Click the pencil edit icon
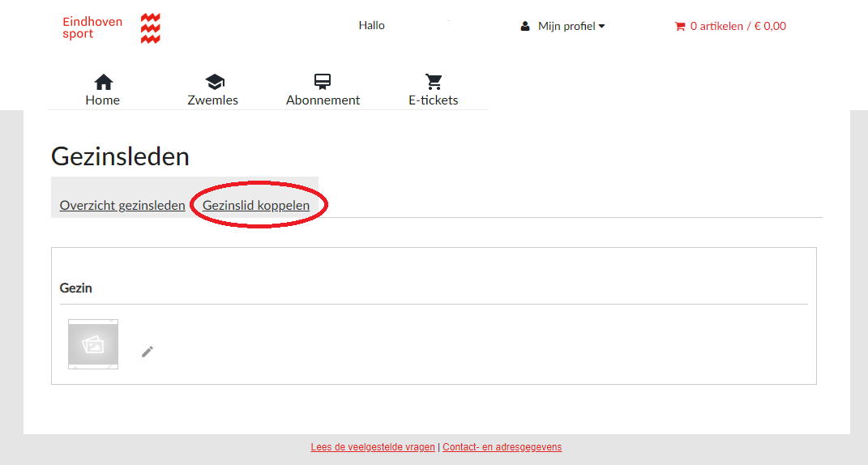The width and height of the screenshot is (868, 465). point(148,352)
